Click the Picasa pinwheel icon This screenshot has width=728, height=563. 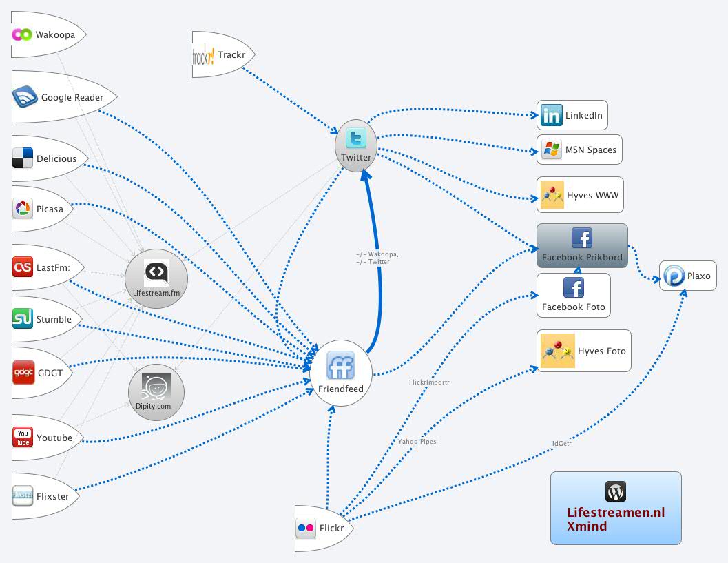point(22,209)
